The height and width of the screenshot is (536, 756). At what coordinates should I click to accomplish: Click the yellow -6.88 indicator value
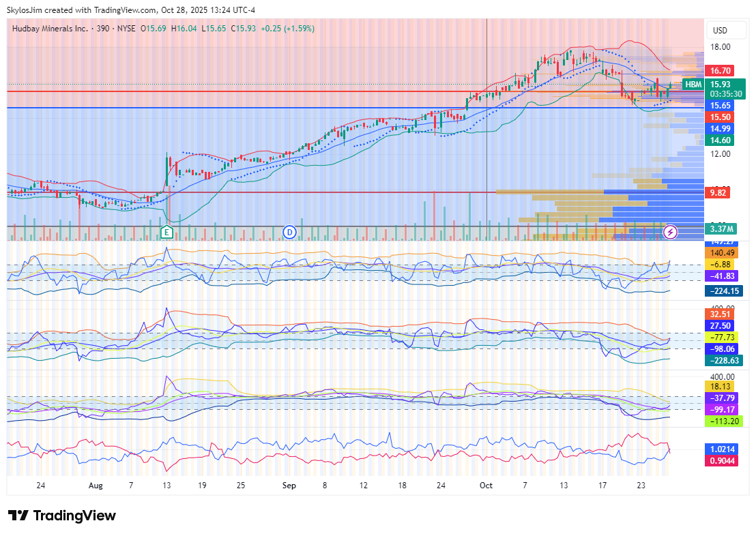click(x=720, y=265)
